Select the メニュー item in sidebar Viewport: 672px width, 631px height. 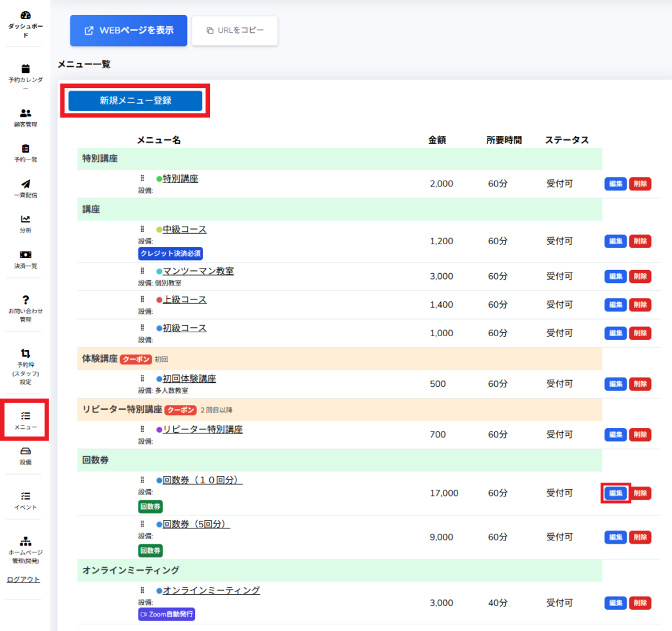(x=26, y=420)
